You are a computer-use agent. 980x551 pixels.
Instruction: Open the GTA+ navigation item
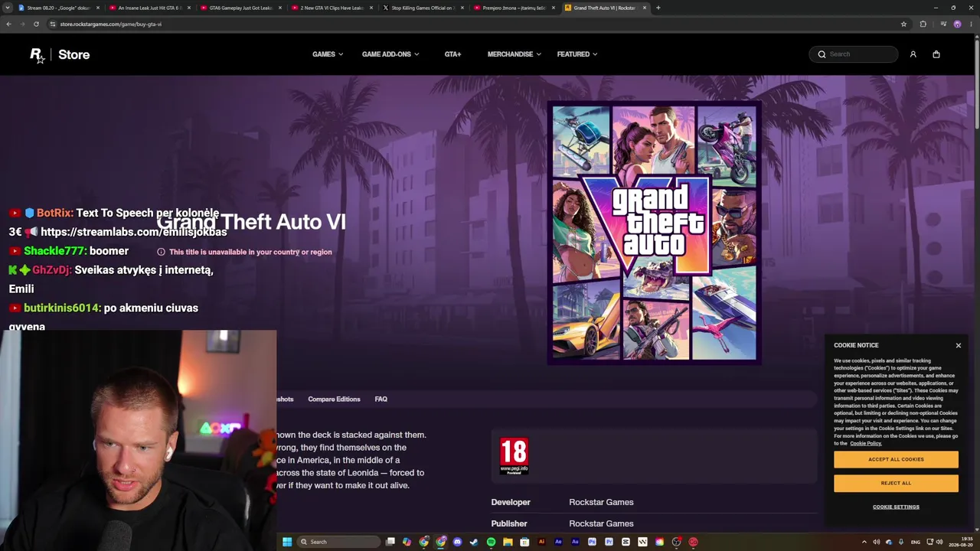point(452,54)
